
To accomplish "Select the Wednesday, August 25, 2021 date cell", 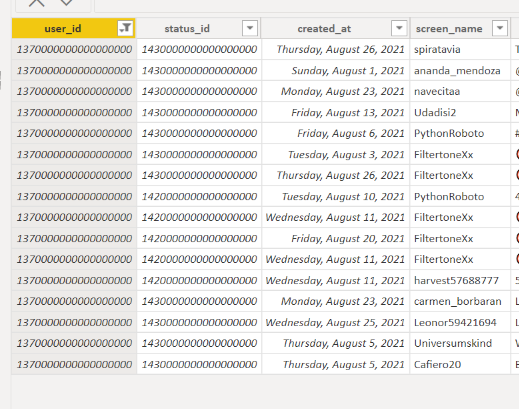I will (335, 323).
